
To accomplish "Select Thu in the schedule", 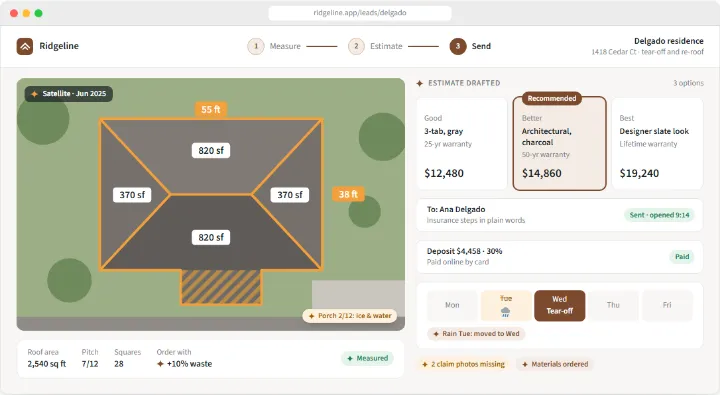I will [613, 305].
